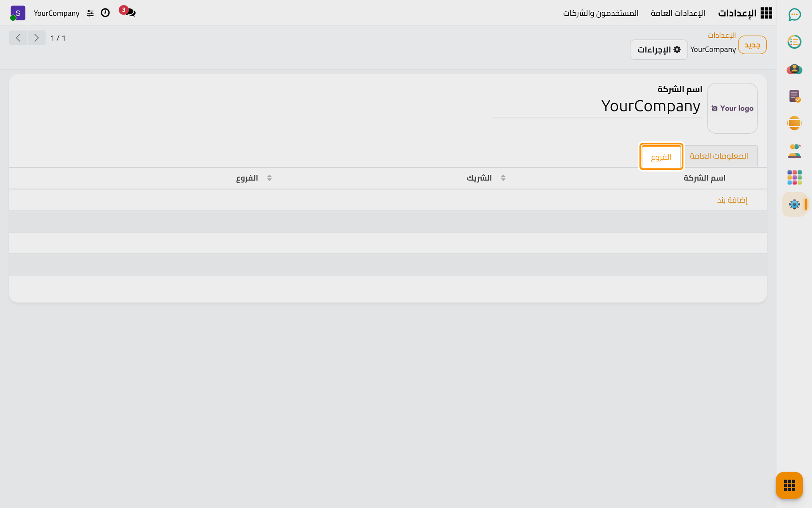Go to previous record arrow

(18, 38)
